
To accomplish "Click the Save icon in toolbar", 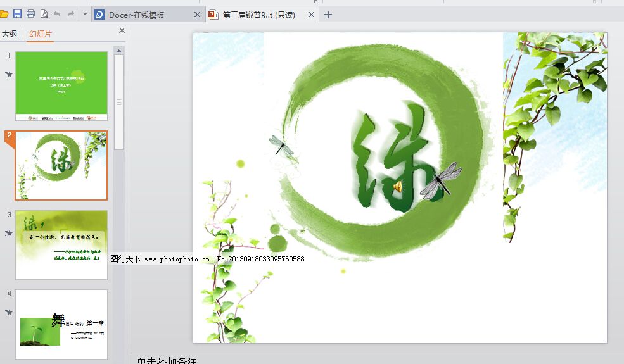I will (x=17, y=15).
